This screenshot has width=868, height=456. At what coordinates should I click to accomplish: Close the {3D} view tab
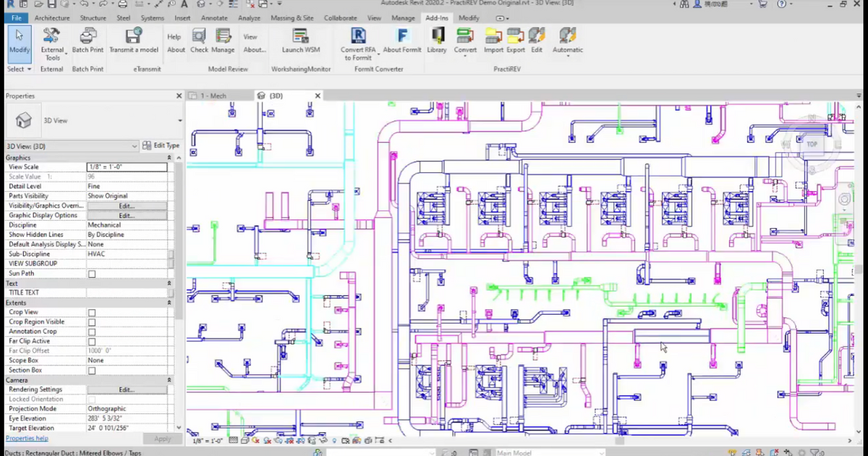[318, 96]
